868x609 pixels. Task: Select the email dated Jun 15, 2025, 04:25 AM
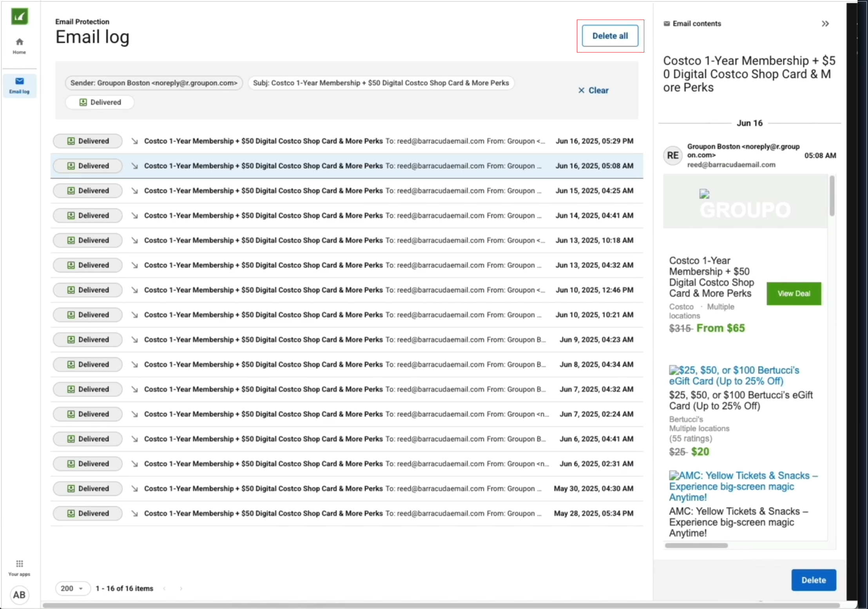pos(347,191)
